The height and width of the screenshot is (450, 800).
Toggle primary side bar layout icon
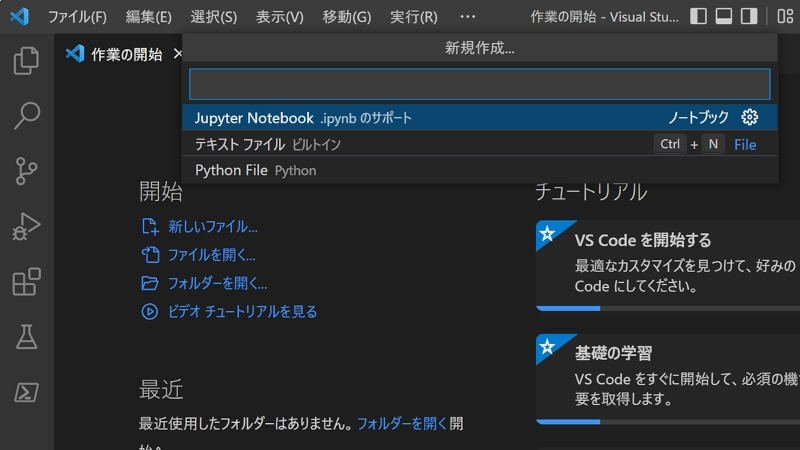pos(698,16)
